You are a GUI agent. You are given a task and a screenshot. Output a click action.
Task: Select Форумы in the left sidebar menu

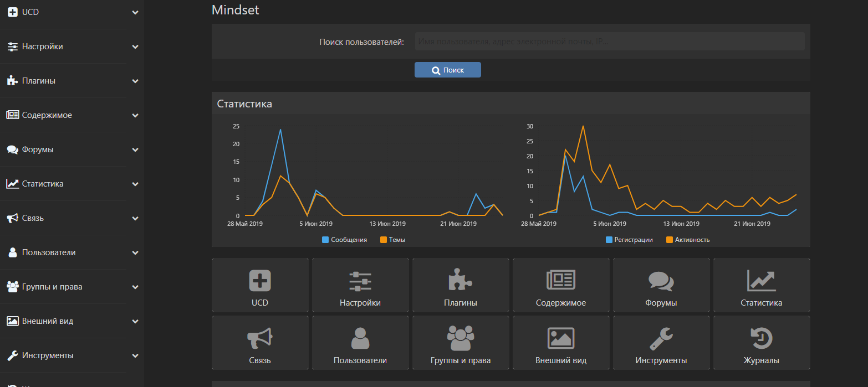pos(39,149)
